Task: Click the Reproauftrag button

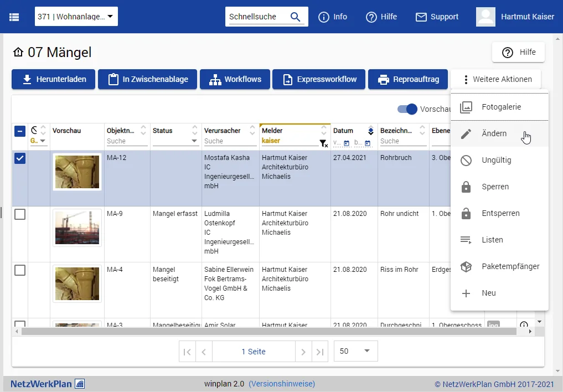Action: point(408,79)
